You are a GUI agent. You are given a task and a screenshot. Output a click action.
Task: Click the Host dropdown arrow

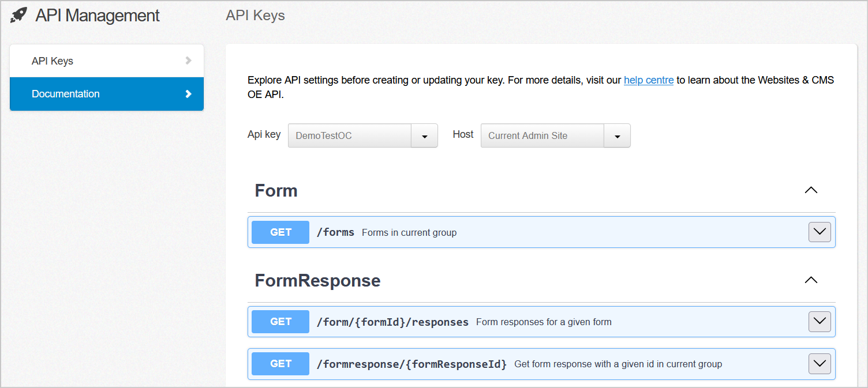[618, 136]
